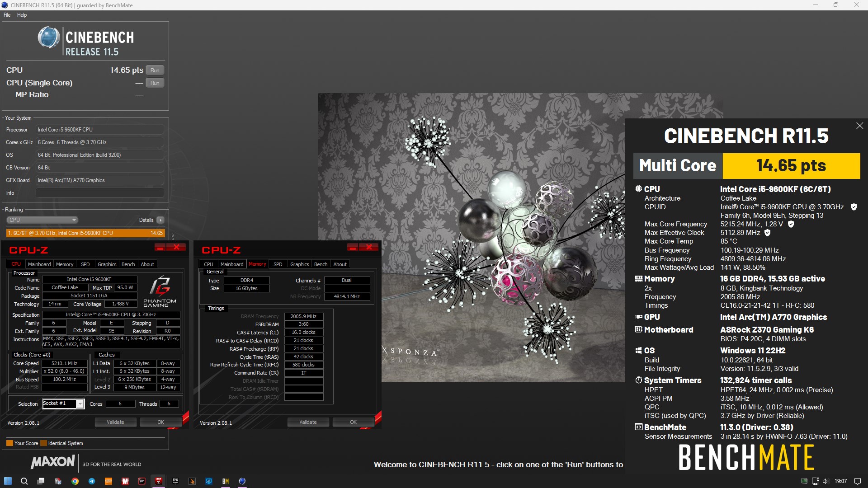This screenshot has height=488, width=868.
Task: Open the About tab in left CPU-Z
Action: [147, 264]
